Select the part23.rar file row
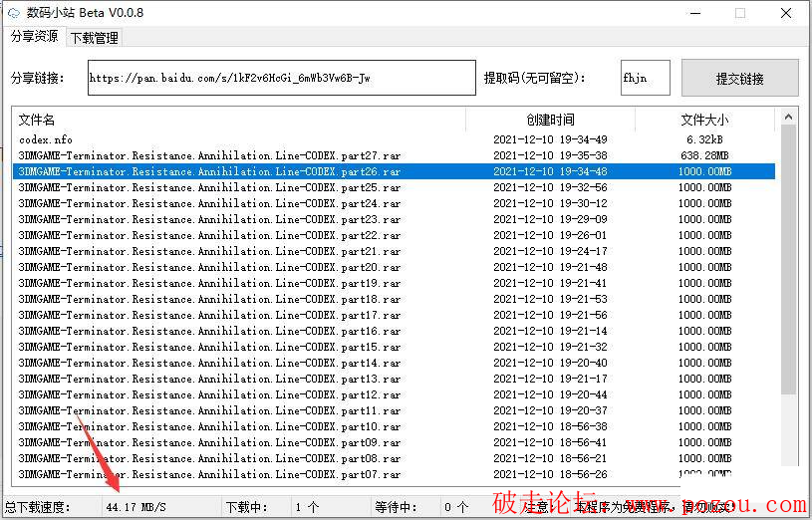This screenshot has height=520, width=812. (x=395, y=219)
